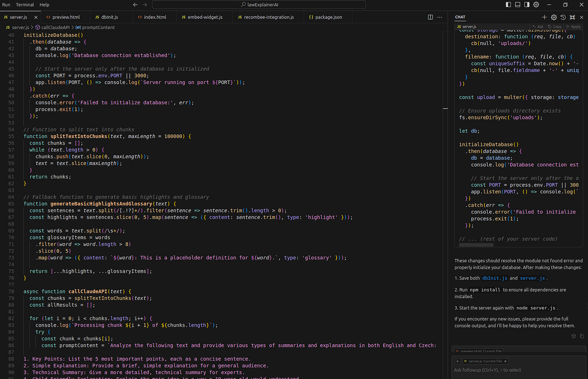Copy the server.js code snippet
This screenshot has width=588, height=379.
(x=555, y=26)
